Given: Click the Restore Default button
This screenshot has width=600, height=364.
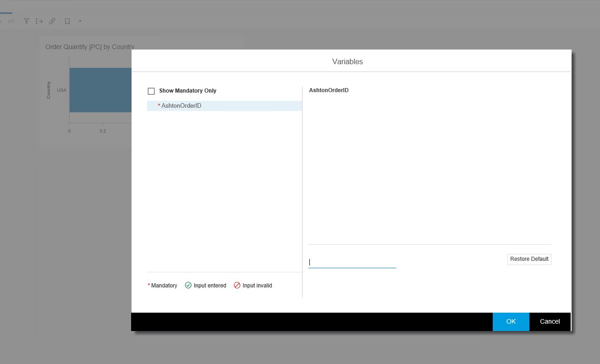Looking at the screenshot, I should [529, 259].
